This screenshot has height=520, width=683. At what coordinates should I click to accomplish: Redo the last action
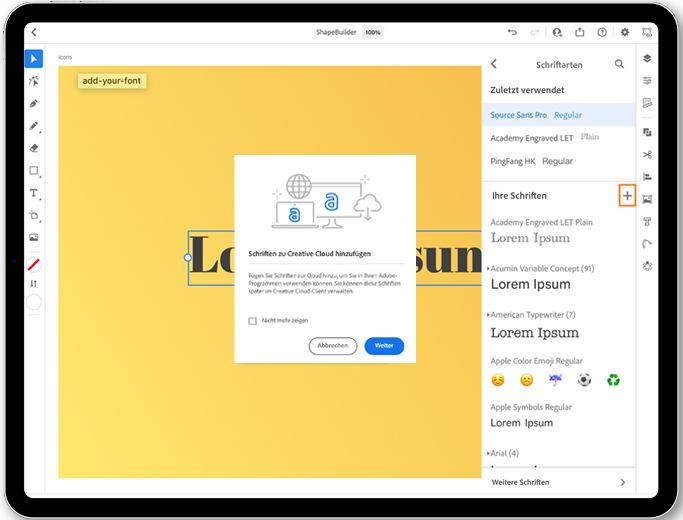534,32
